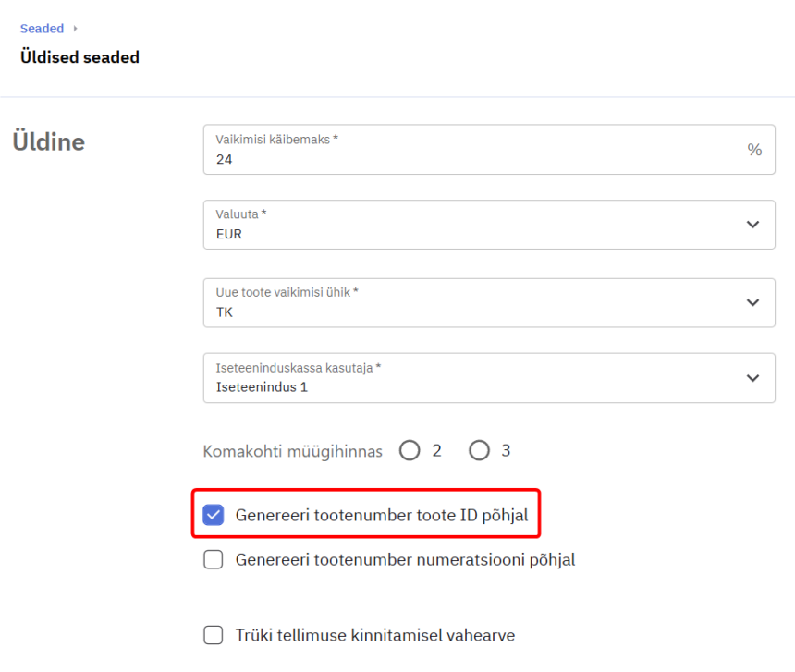
Task: Click the chevron arrow in Valuuta field
Action: 752,225
